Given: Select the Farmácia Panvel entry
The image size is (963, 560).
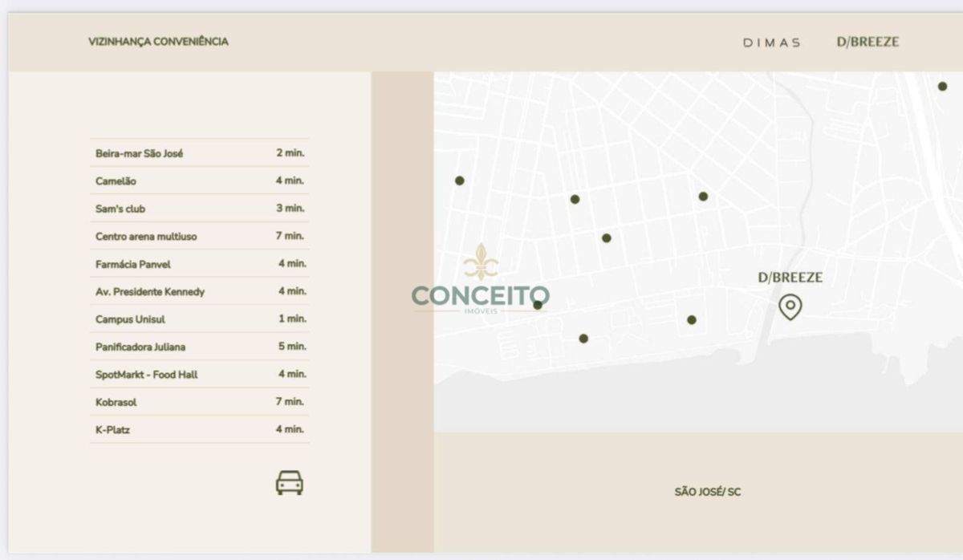Looking at the screenshot, I should click(199, 263).
